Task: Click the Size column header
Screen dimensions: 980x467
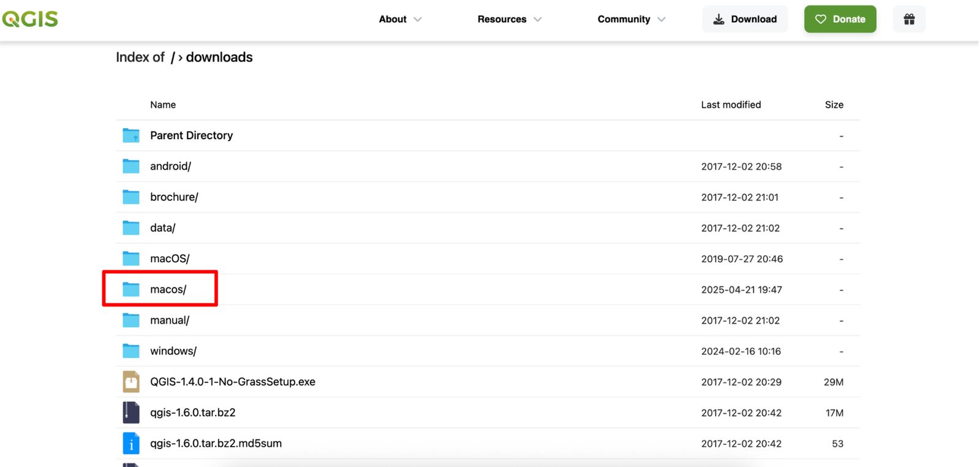Action: coord(834,105)
